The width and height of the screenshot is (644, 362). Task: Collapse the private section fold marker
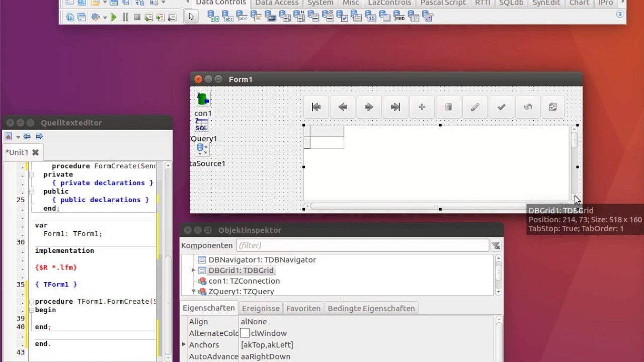(31, 174)
